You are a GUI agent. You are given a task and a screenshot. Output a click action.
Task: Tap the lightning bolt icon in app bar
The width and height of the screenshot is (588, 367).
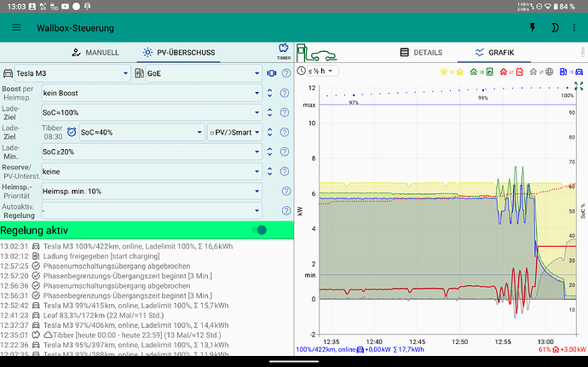[533, 28]
